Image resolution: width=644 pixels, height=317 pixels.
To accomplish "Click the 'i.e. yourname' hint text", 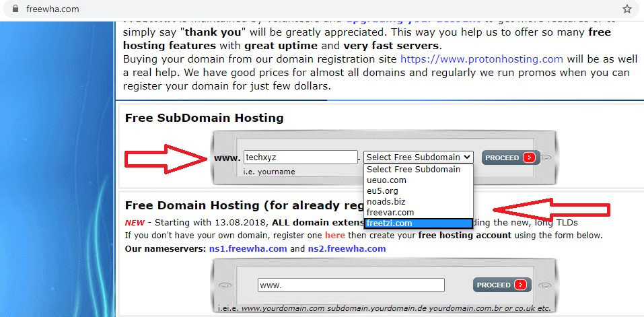I will [269, 172].
